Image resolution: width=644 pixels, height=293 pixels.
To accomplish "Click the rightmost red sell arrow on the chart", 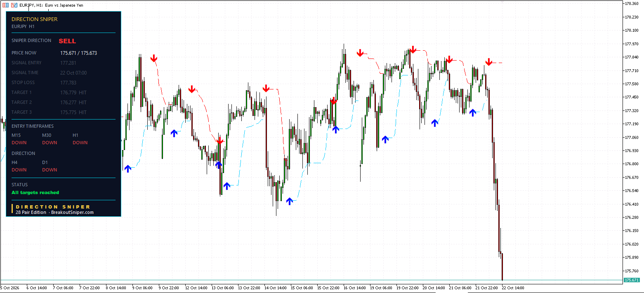I will point(488,62).
